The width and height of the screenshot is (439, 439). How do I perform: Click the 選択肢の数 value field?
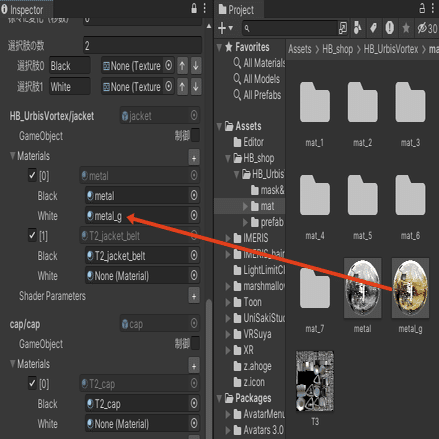(x=142, y=45)
